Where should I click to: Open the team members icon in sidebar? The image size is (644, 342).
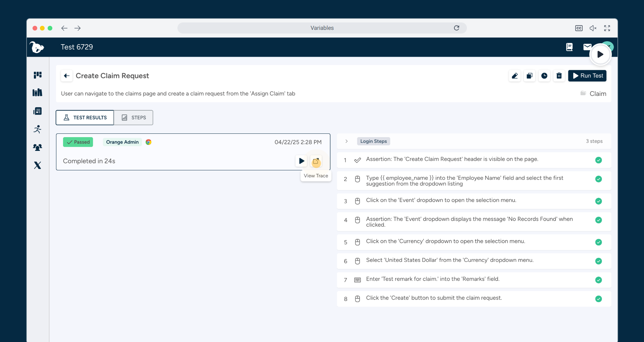pos(38,147)
